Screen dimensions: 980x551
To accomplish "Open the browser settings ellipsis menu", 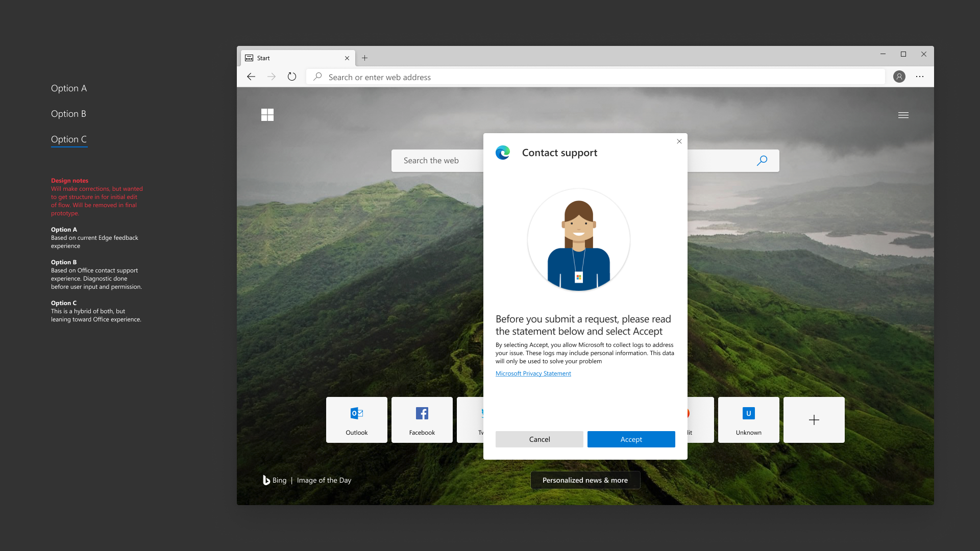I will [x=920, y=77].
